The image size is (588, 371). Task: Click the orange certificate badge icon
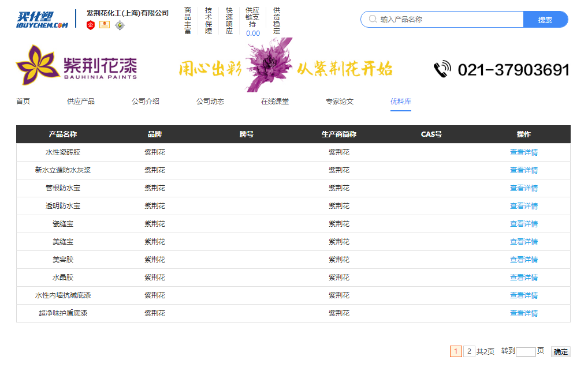[x=105, y=25]
